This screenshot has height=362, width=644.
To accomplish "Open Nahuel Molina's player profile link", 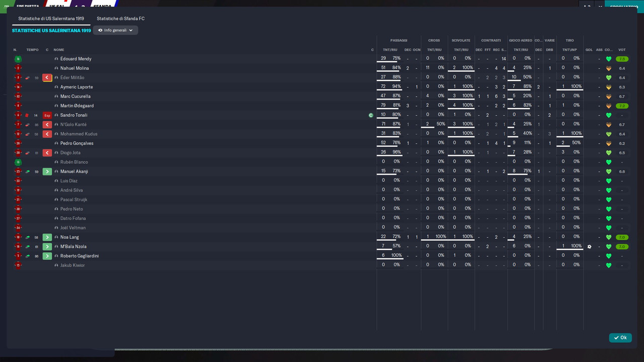I will pyautogui.click(x=74, y=68).
